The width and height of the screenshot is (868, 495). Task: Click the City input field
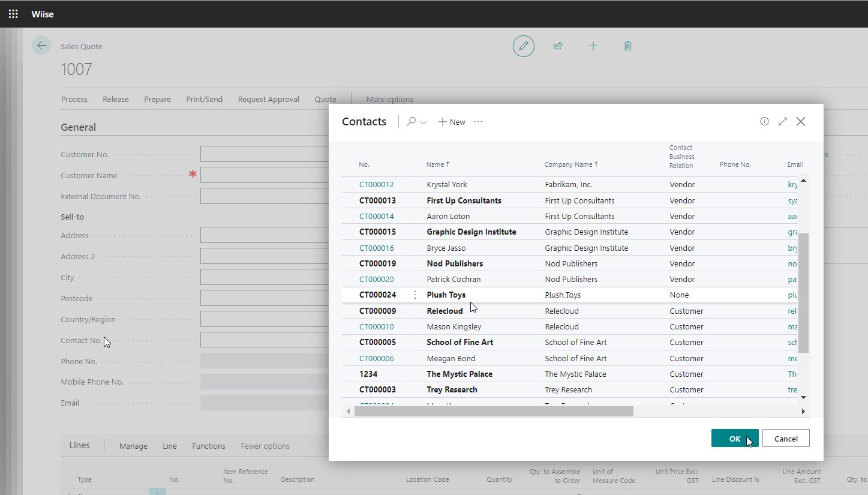[x=265, y=277]
